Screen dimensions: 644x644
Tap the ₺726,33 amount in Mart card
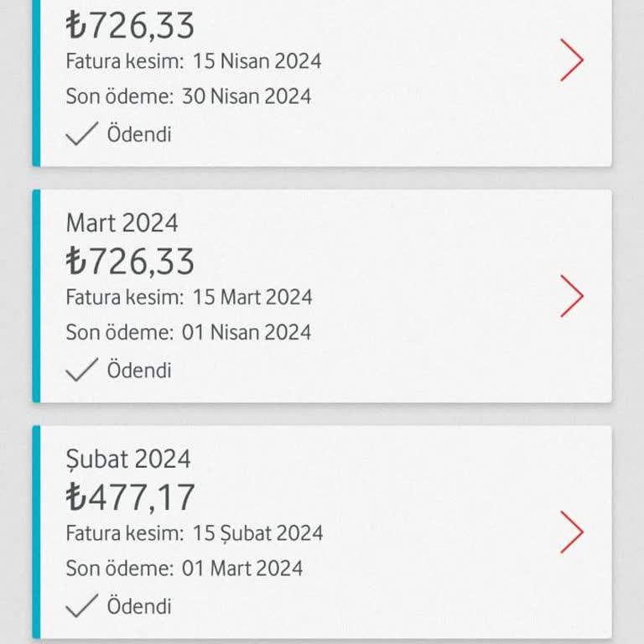tap(130, 262)
